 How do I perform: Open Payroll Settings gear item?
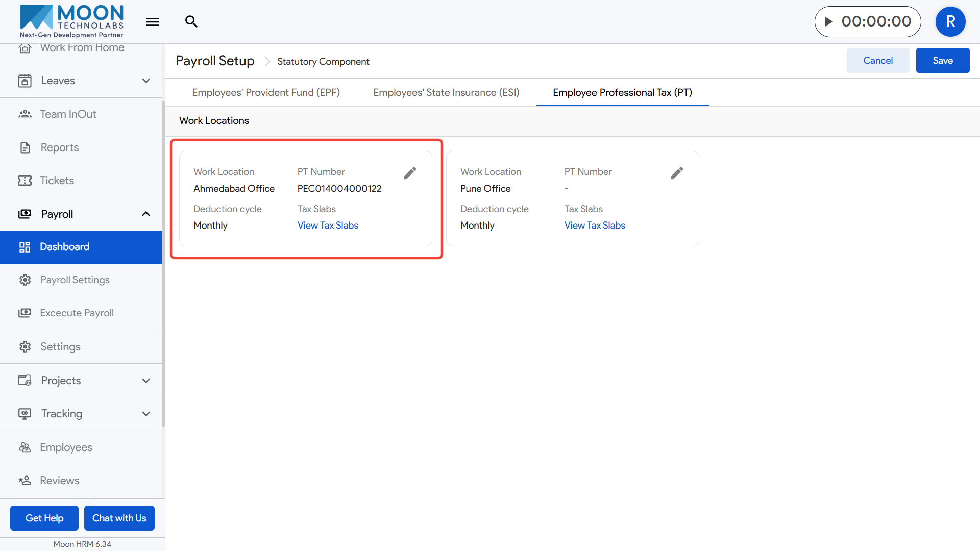[x=75, y=280]
